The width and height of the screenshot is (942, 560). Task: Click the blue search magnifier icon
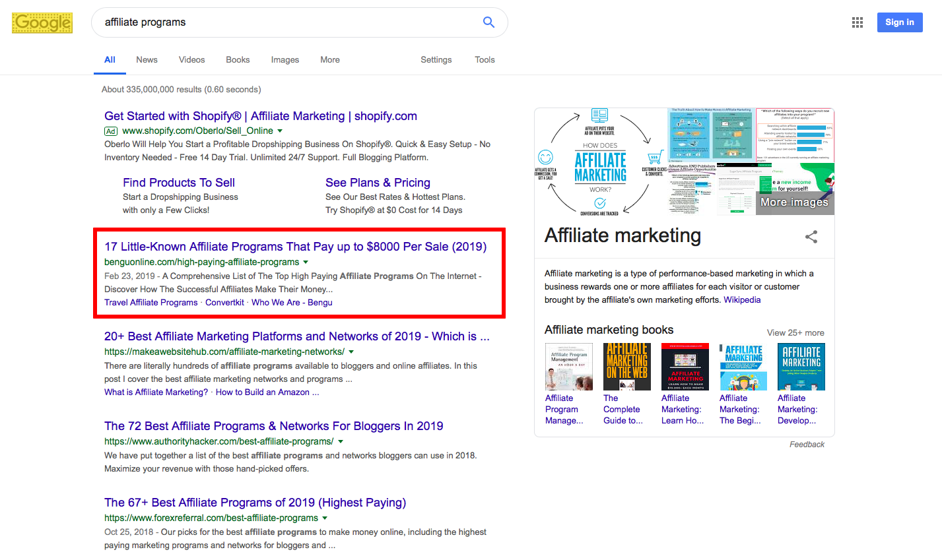[x=488, y=22]
